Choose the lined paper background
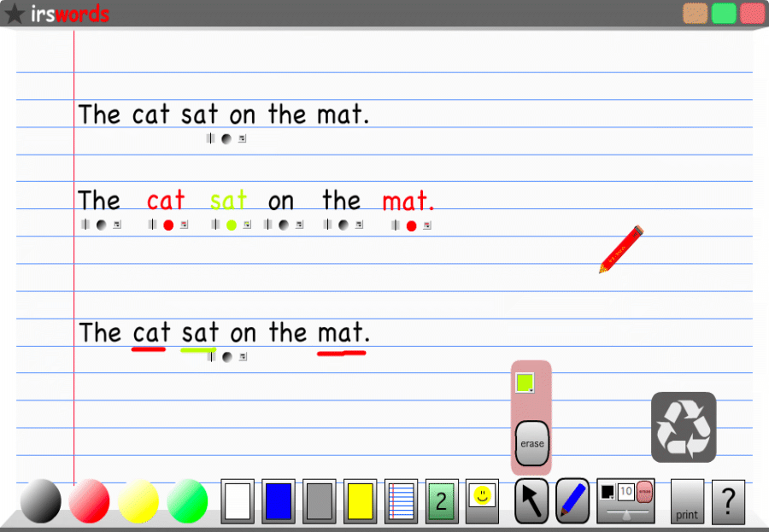The height and width of the screenshot is (532, 769). (402, 500)
